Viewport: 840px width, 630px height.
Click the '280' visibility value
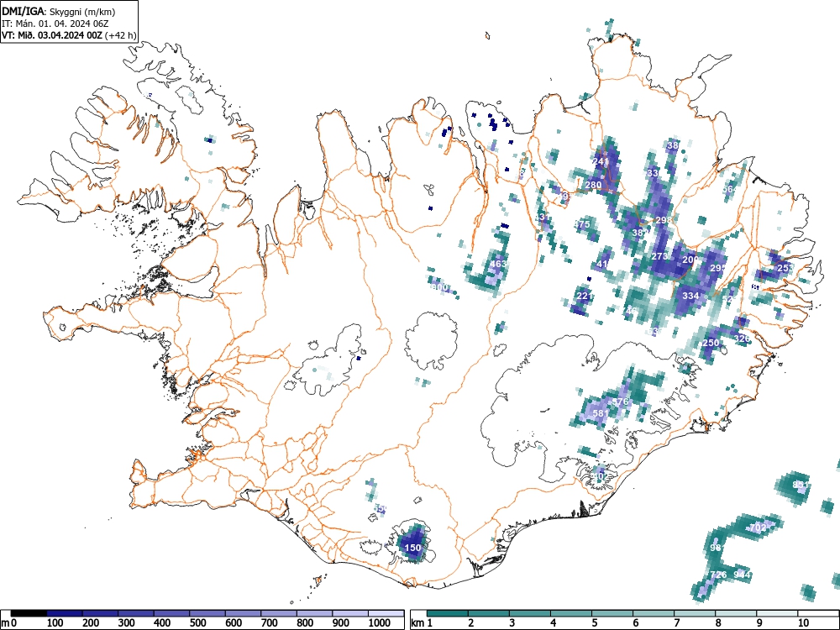[x=593, y=185]
